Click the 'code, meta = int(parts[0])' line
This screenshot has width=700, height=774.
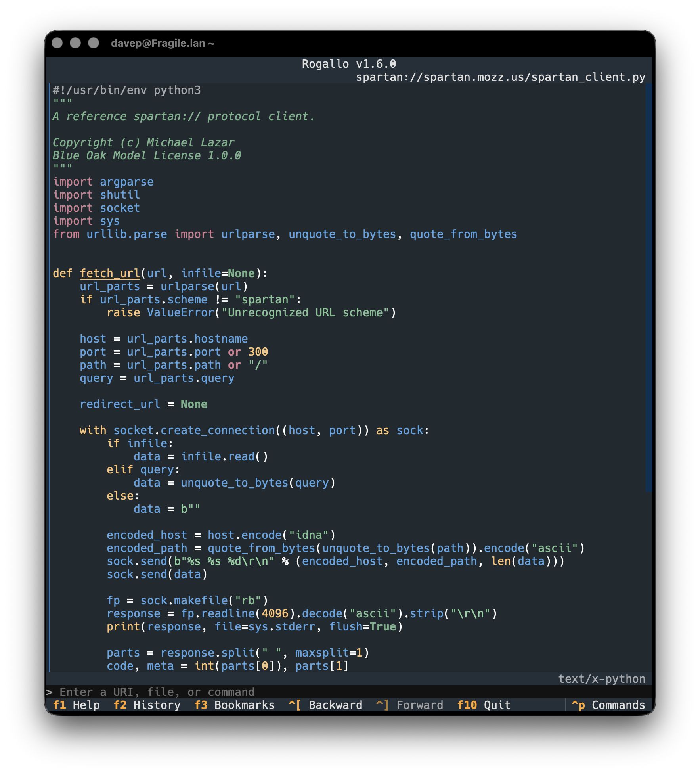click(x=228, y=666)
